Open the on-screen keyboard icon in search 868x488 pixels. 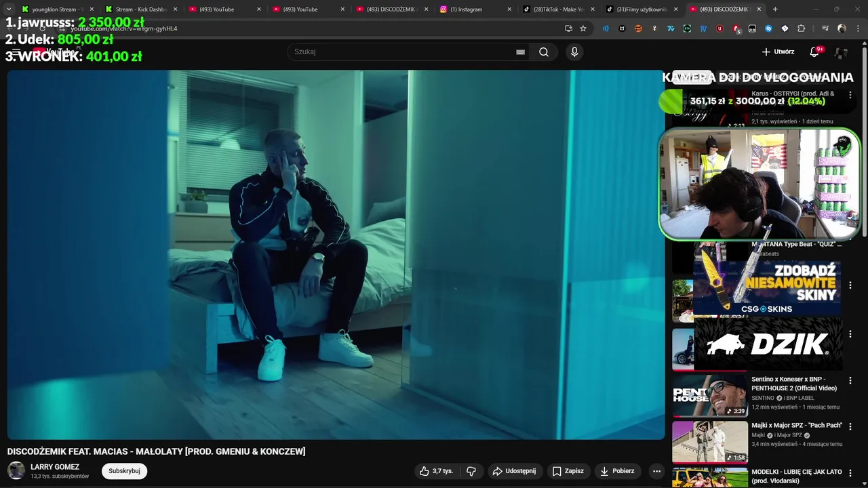click(520, 52)
